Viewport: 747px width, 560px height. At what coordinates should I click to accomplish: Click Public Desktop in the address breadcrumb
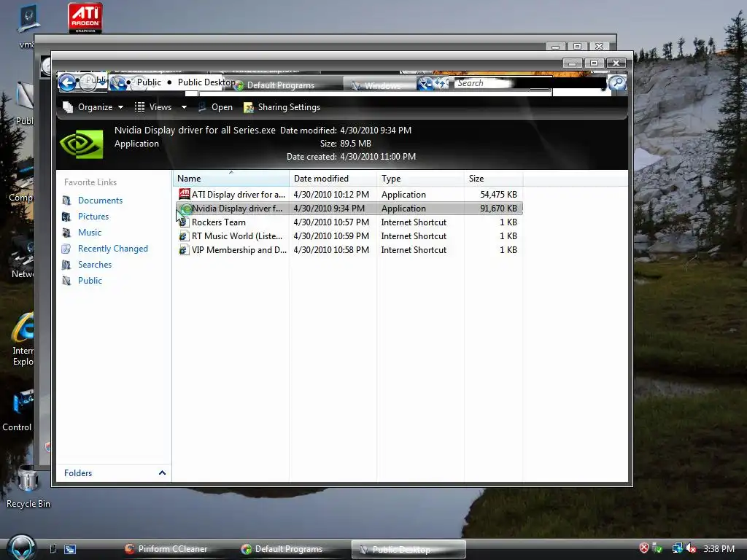[206, 82]
